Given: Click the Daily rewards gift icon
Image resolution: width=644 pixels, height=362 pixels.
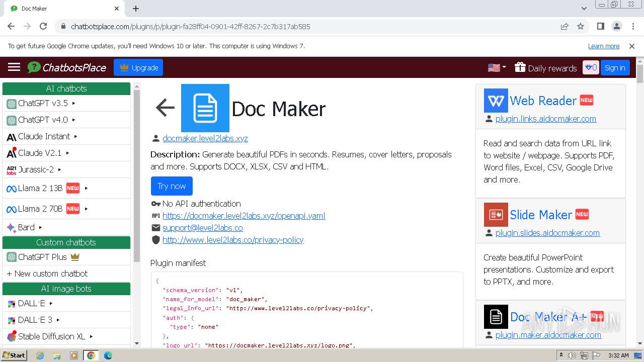Looking at the screenshot, I should [520, 67].
